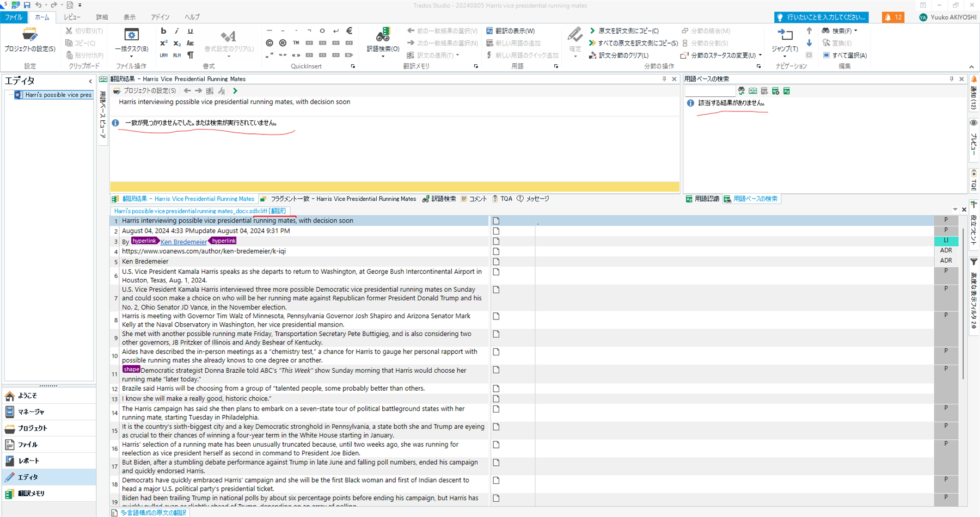This screenshot has width=980, height=517.
Task: Toggle bold formatting
Action: (x=164, y=31)
